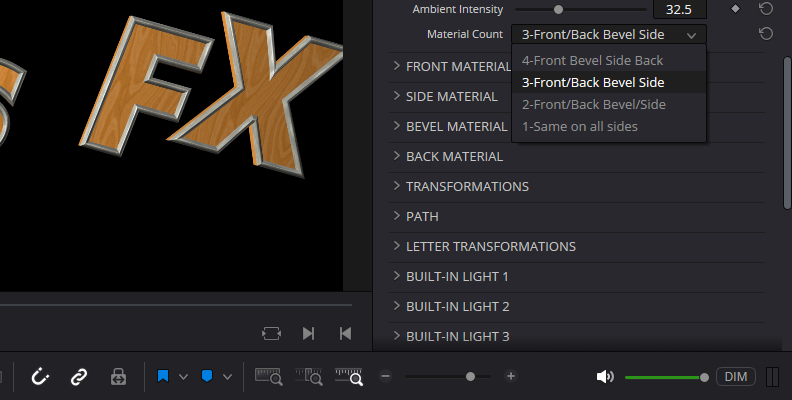The height and width of the screenshot is (400, 792).
Task: Select '4-Front Bevel Side Back' option
Action: pos(592,61)
